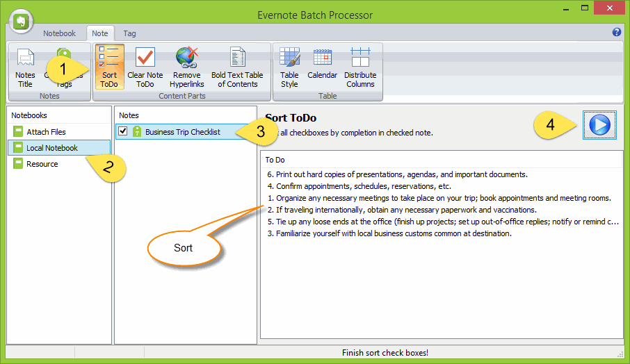Click the 'Print out hard copies' line
This screenshot has width=630, height=364.
(397, 174)
